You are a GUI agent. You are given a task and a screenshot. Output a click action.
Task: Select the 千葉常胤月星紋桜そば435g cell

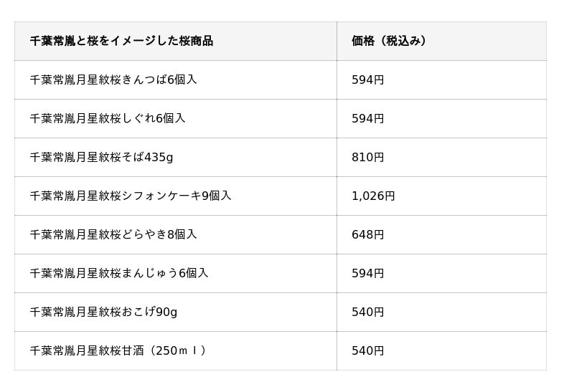click(x=101, y=157)
